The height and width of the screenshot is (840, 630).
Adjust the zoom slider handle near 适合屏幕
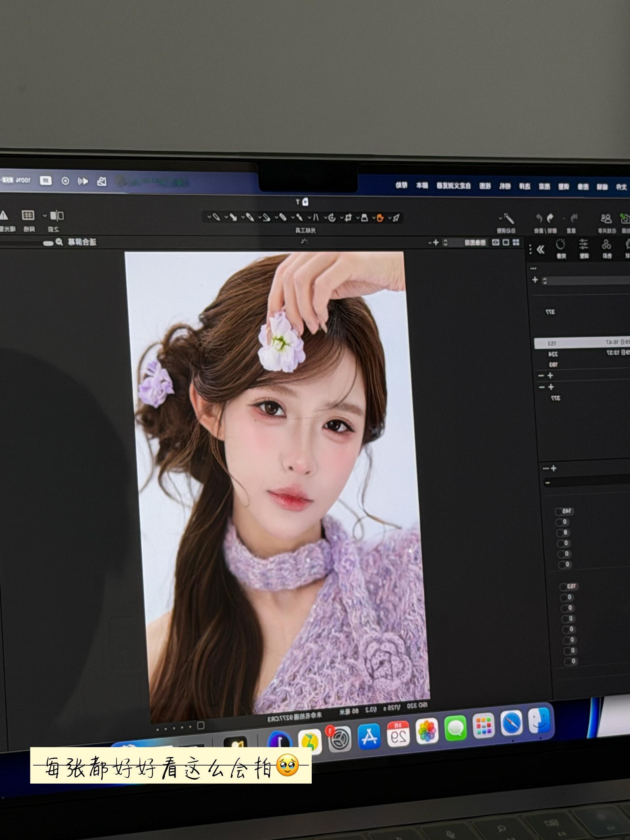click(48, 243)
